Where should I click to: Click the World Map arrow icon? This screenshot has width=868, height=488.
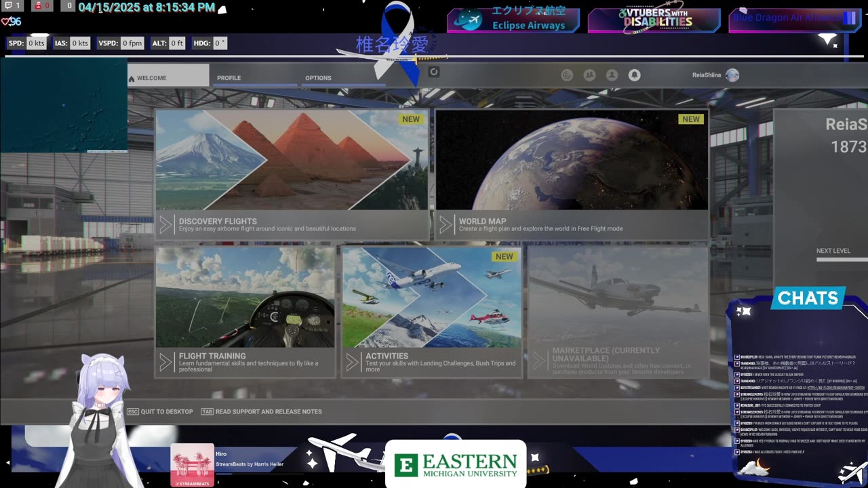446,225
